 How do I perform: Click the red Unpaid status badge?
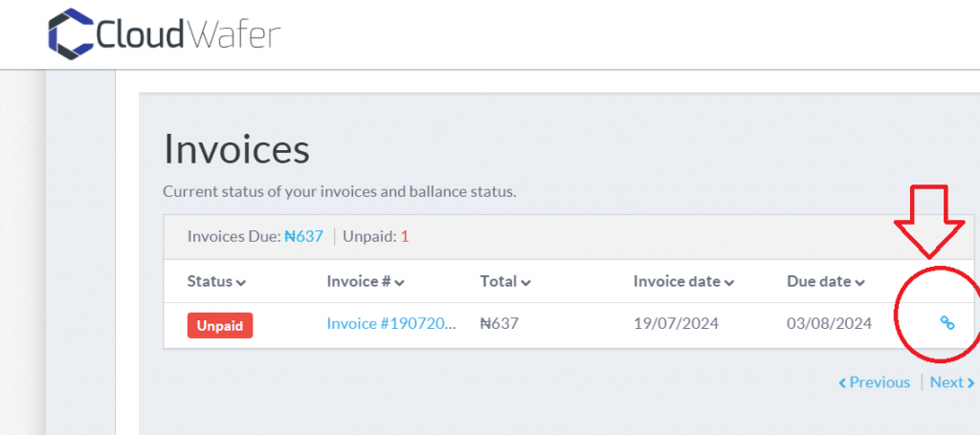(x=220, y=325)
